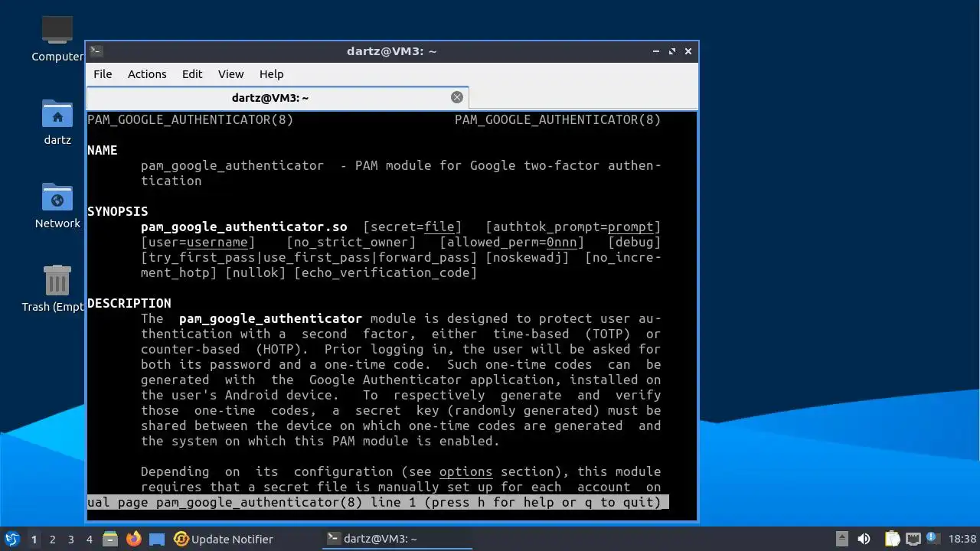Screen dimensions: 980x551
Task: Click the [echo_verification_code] option text
Action: click(386, 272)
